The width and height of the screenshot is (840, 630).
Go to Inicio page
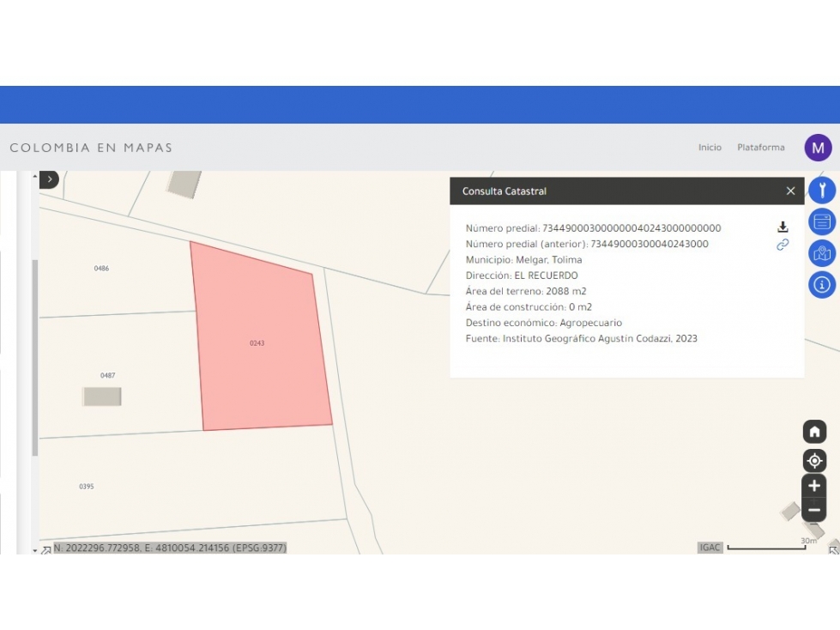pos(710,148)
